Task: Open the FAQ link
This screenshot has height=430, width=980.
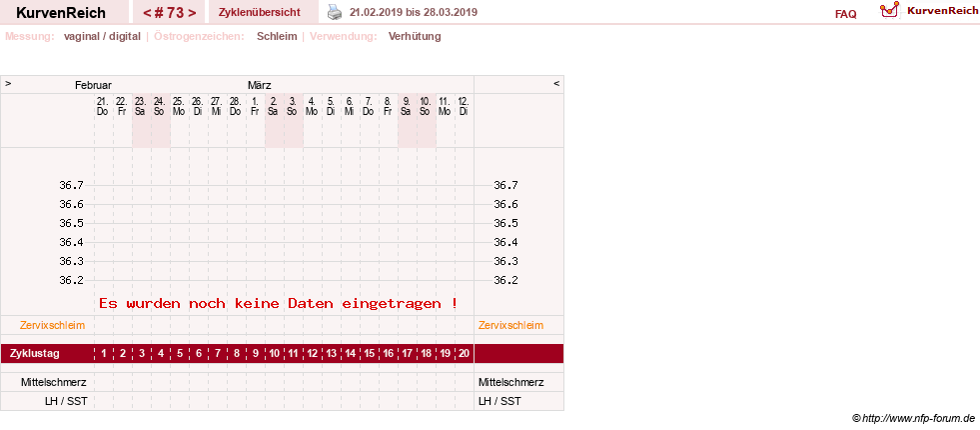Action: point(845,14)
